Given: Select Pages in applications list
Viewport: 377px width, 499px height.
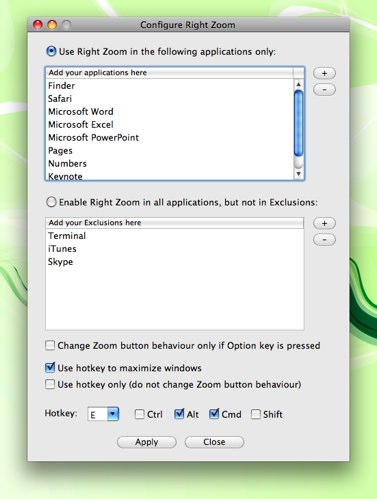Looking at the screenshot, I should (x=170, y=151).
